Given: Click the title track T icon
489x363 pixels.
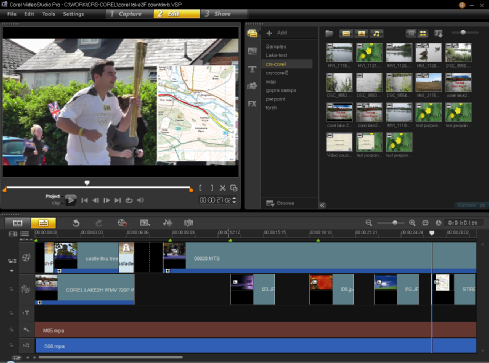Looking at the screenshot, I should [x=26, y=313].
